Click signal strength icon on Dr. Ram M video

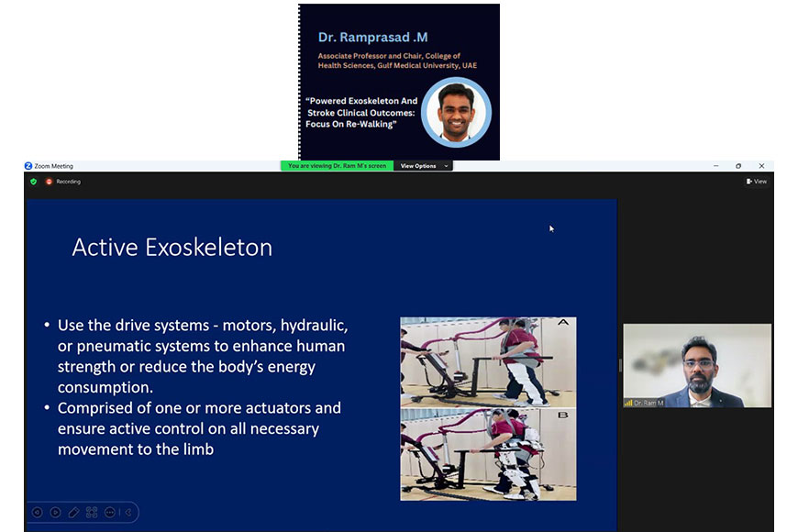coord(628,403)
